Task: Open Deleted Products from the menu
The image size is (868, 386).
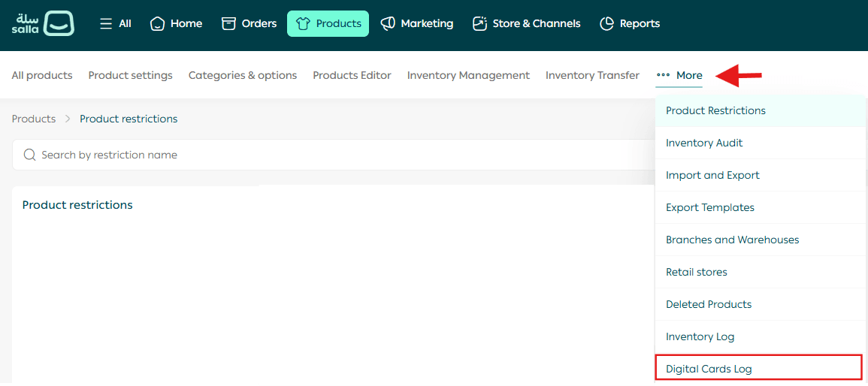Action: [x=709, y=304]
